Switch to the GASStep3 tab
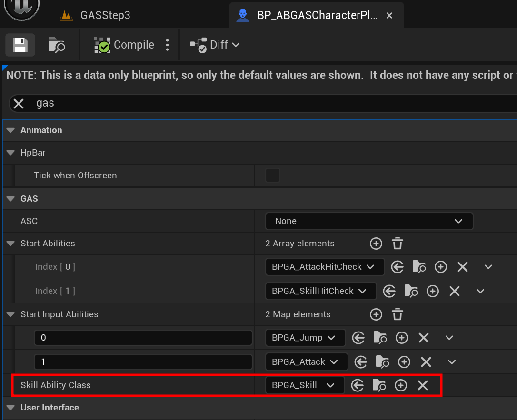 coord(95,15)
